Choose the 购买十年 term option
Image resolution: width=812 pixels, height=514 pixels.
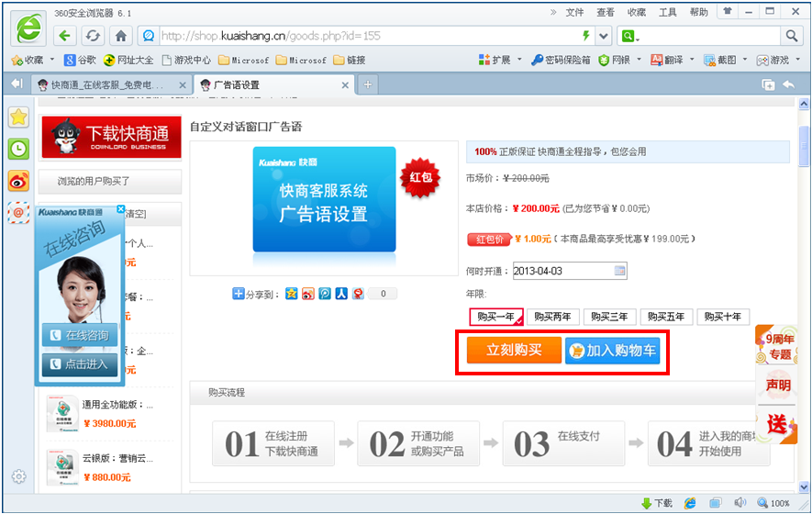[x=723, y=317]
